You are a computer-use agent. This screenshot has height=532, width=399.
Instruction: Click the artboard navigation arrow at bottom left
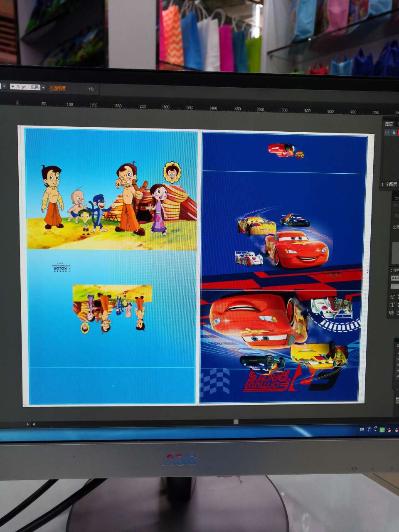point(34,424)
